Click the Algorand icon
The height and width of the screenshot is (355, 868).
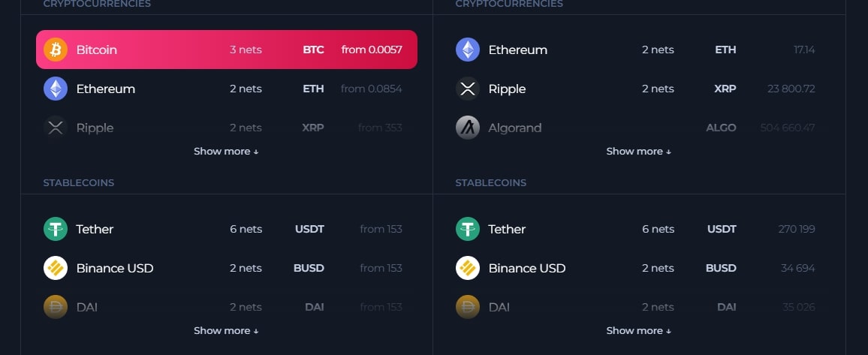(x=468, y=128)
